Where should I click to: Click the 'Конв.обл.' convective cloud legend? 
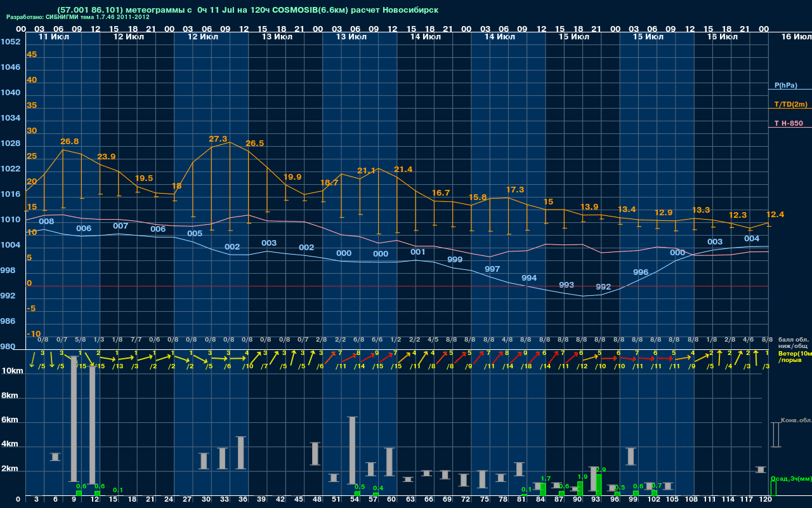coord(796,420)
